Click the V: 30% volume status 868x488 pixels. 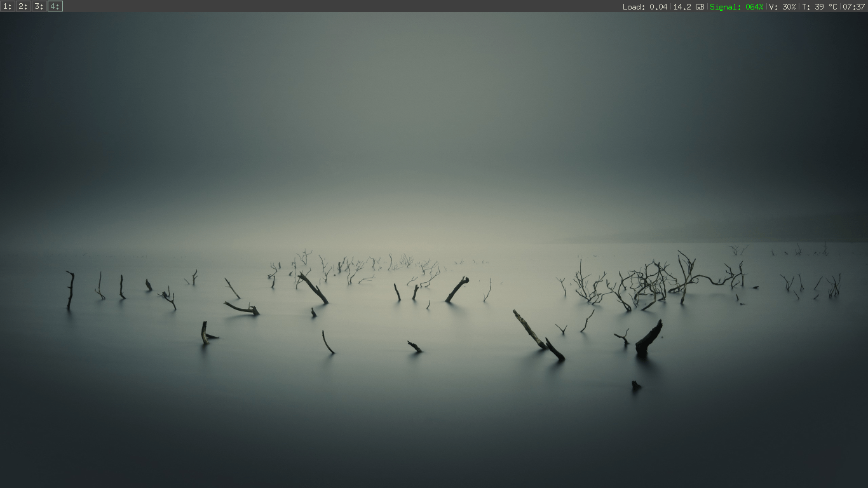[782, 6]
